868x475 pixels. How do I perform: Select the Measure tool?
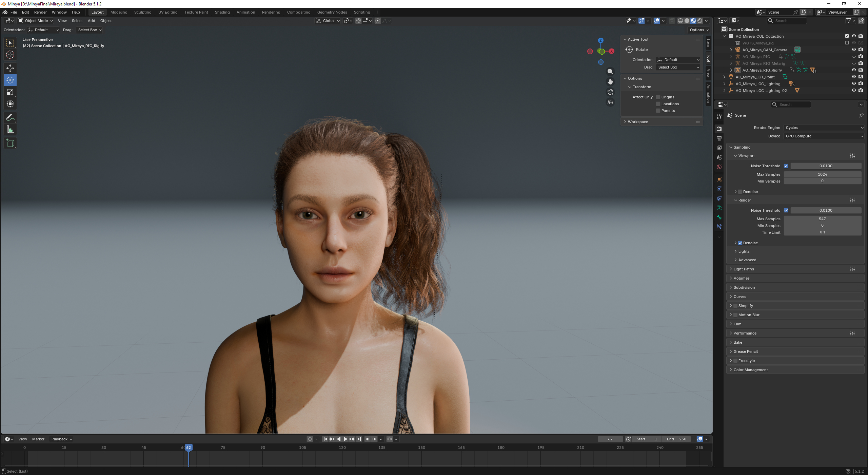(10, 130)
